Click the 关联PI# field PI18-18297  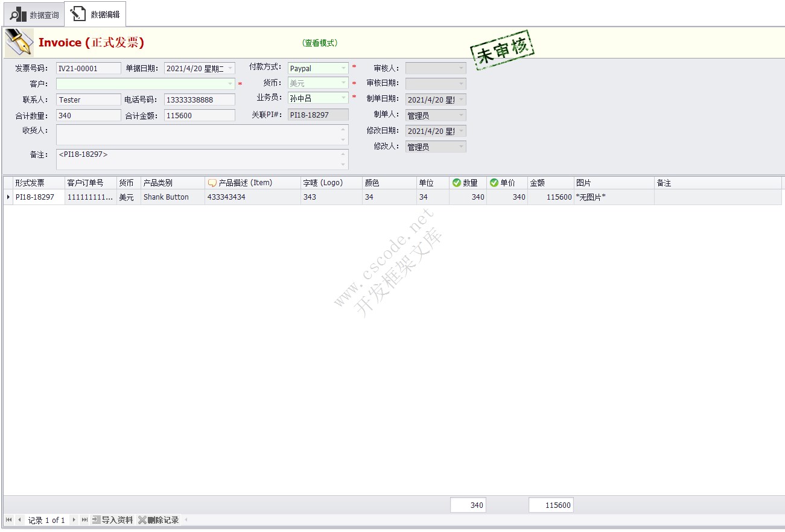tap(318, 115)
